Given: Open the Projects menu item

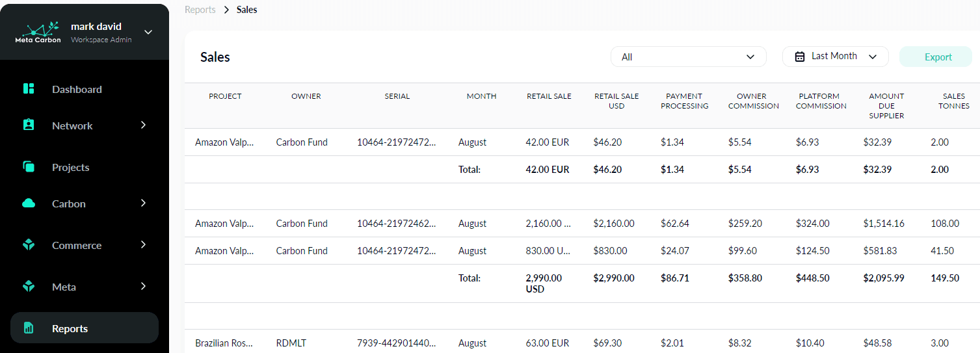Looking at the screenshot, I should (70, 167).
